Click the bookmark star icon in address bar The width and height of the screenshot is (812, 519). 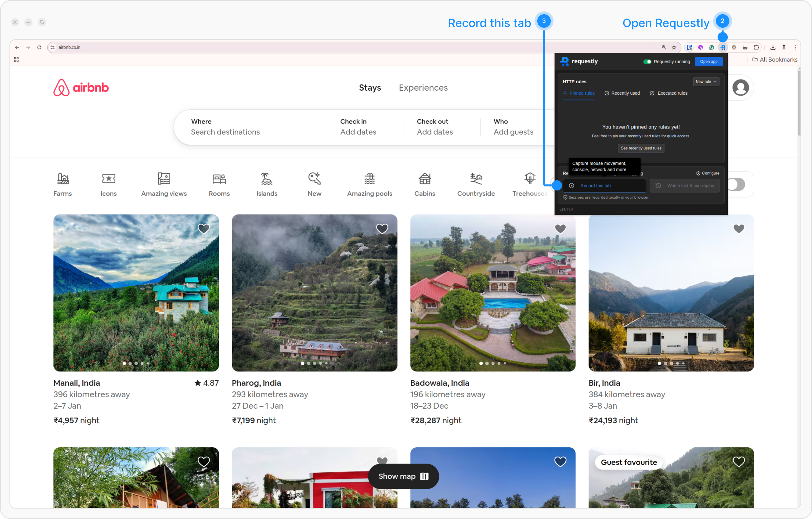coord(674,47)
